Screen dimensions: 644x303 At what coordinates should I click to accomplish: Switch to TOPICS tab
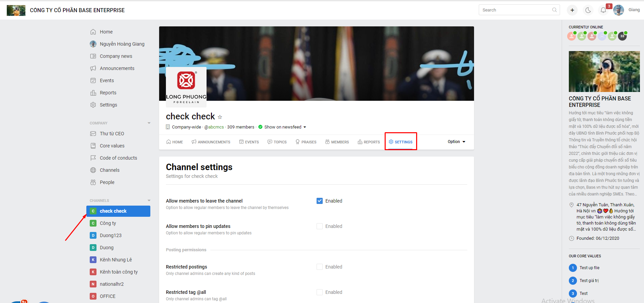coord(277,142)
